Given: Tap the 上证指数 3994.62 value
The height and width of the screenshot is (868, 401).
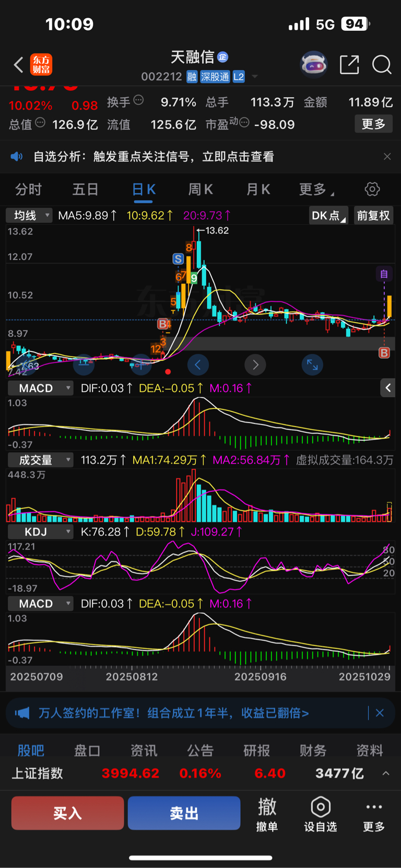Looking at the screenshot, I should pyautogui.click(x=130, y=773).
